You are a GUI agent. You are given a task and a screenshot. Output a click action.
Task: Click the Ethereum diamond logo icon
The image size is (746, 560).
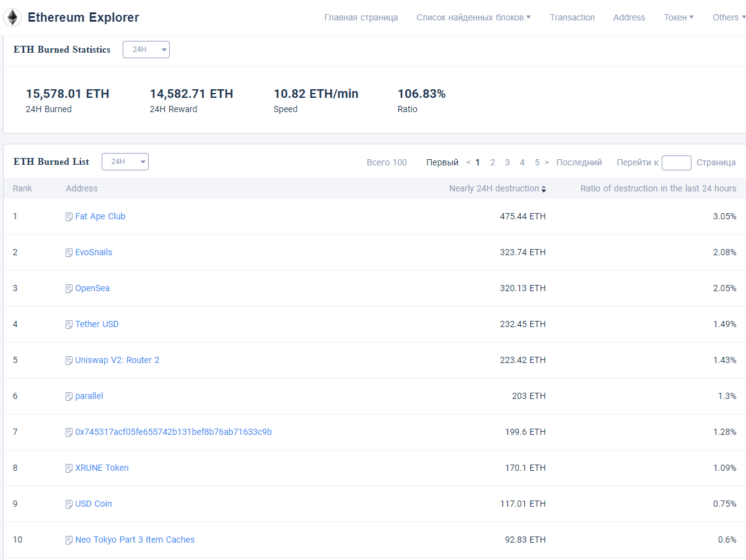pos(12,17)
